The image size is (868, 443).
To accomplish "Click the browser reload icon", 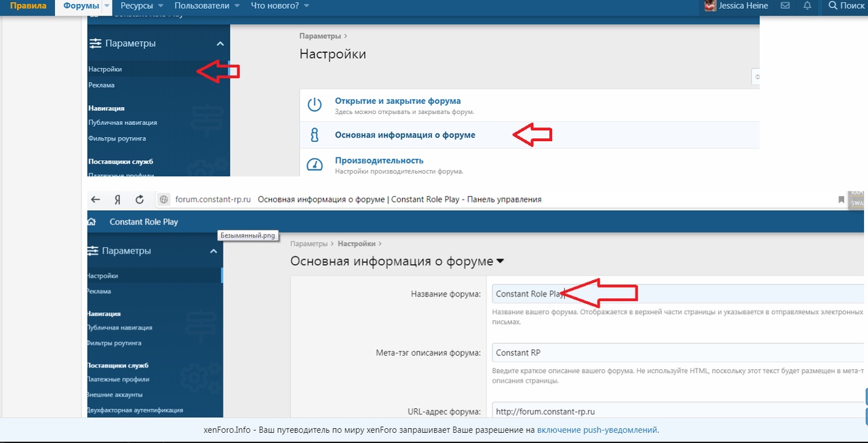I will tap(140, 199).
